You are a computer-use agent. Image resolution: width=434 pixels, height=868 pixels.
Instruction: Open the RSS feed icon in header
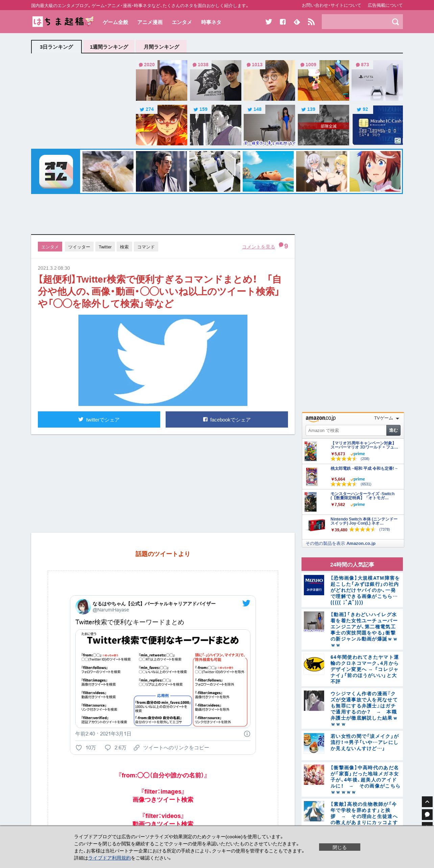point(311,22)
